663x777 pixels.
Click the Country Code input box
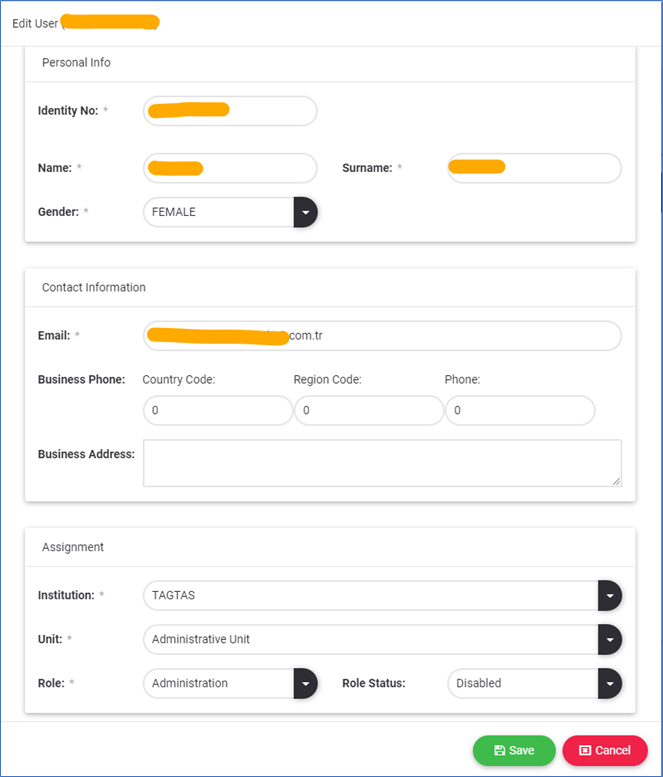pyautogui.click(x=217, y=411)
